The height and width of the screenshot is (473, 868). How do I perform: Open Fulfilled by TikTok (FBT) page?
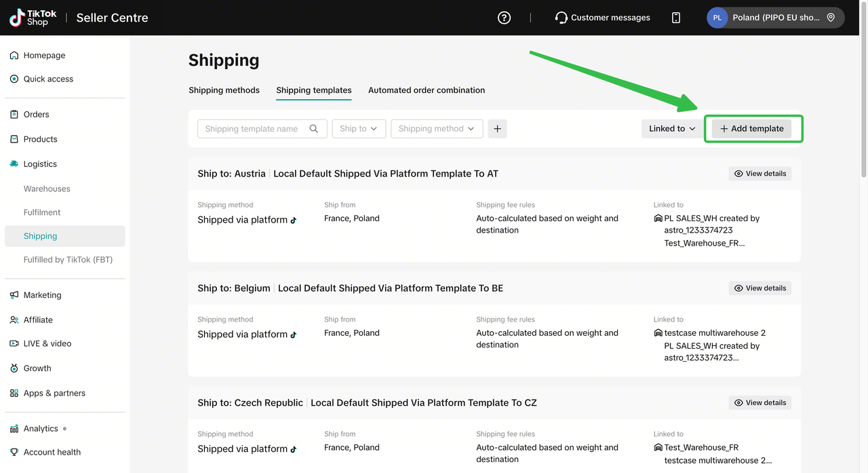tap(68, 260)
